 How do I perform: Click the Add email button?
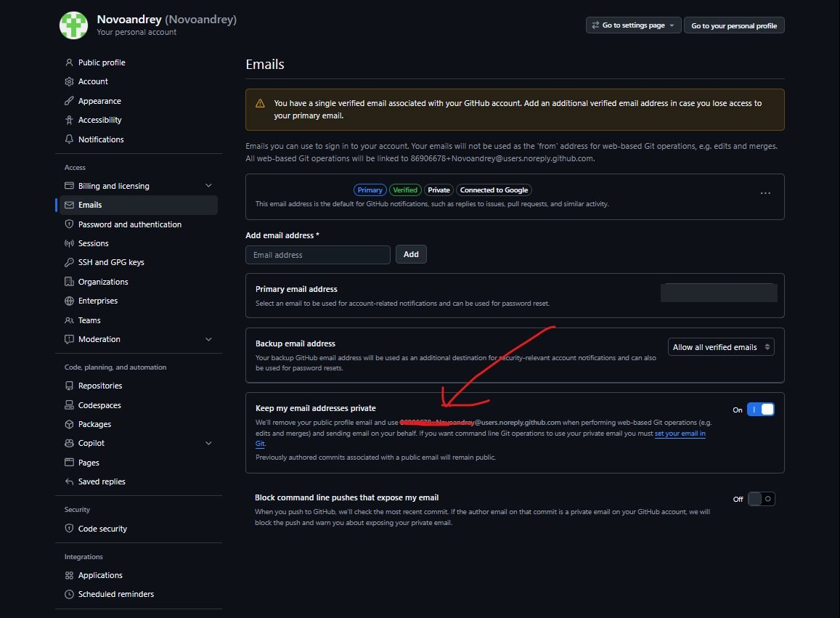coord(411,254)
